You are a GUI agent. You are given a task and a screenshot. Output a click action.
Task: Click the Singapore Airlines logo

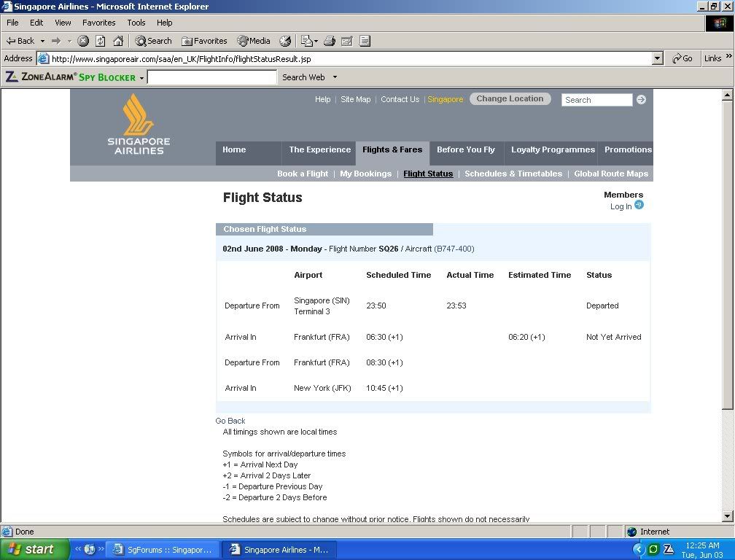(139, 124)
